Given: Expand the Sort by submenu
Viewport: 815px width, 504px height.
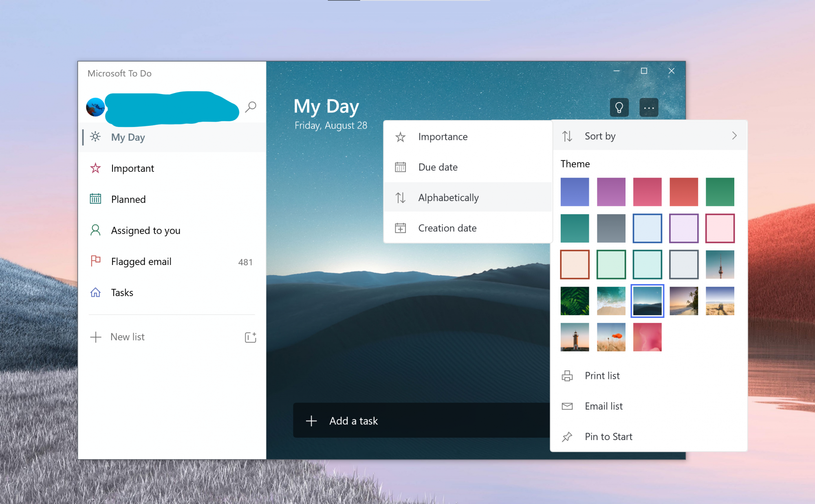Looking at the screenshot, I should pos(600,136).
